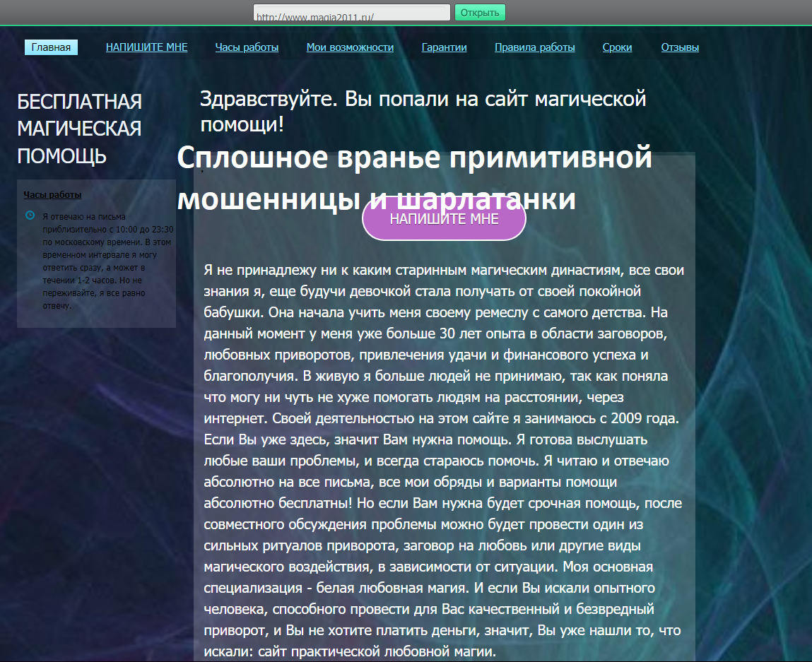Go to Мои возможности page
Screen dimensions: 812x662
click(350, 47)
